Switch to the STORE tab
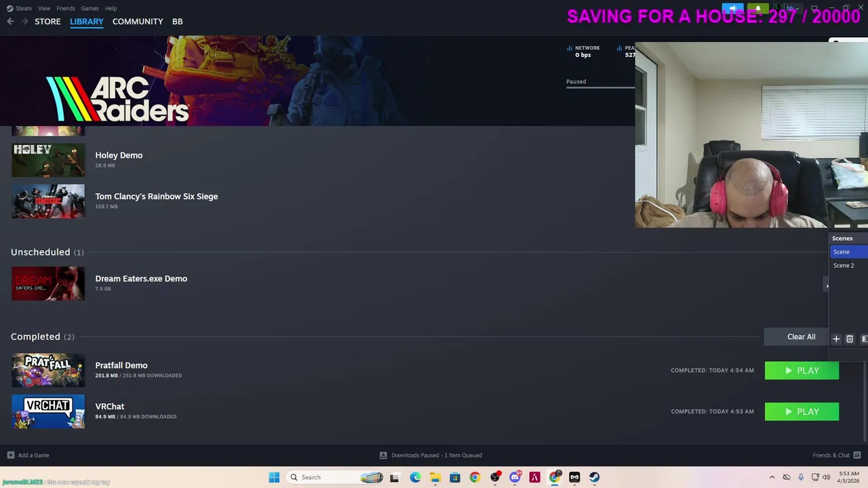This screenshot has height=488, width=868. 47,22
